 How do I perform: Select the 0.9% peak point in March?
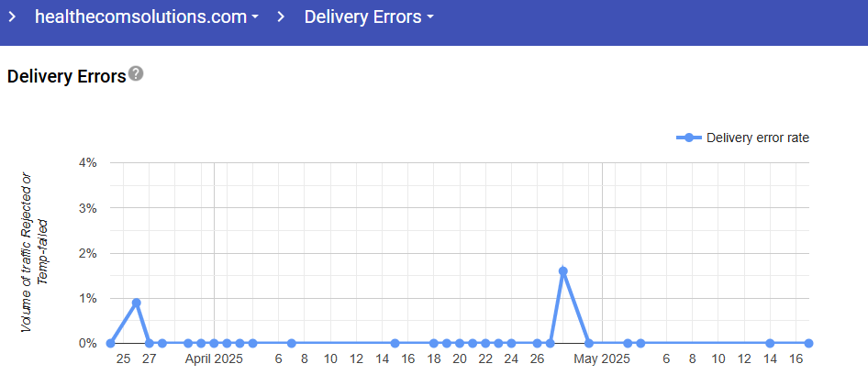coord(137,303)
